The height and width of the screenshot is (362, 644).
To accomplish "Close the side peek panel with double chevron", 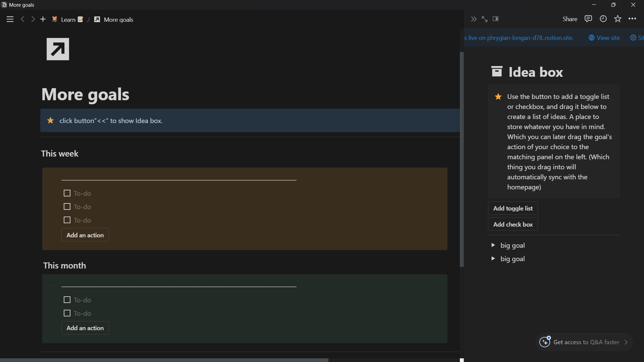I will click(x=474, y=19).
